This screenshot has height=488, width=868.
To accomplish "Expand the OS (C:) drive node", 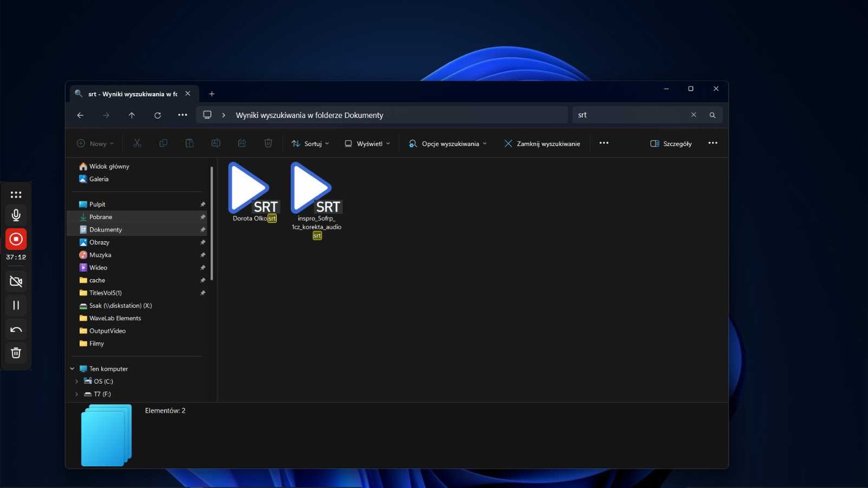I will (x=76, y=381).
